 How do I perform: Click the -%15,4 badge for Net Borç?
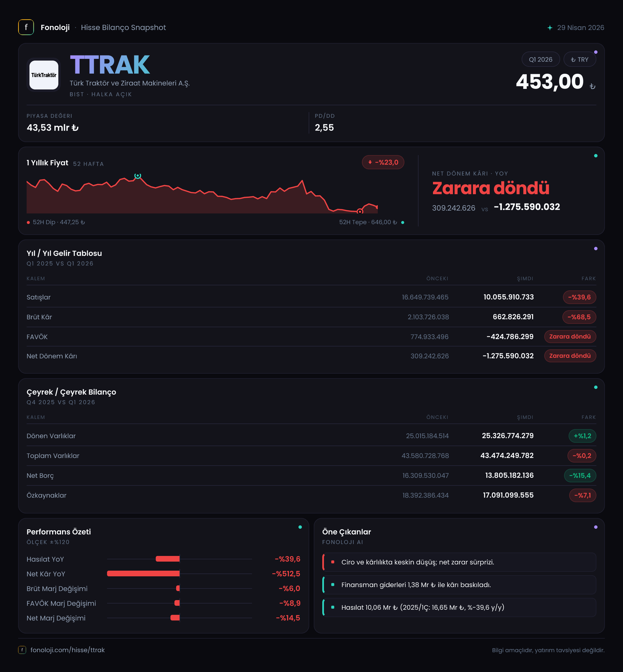point(580,476)
